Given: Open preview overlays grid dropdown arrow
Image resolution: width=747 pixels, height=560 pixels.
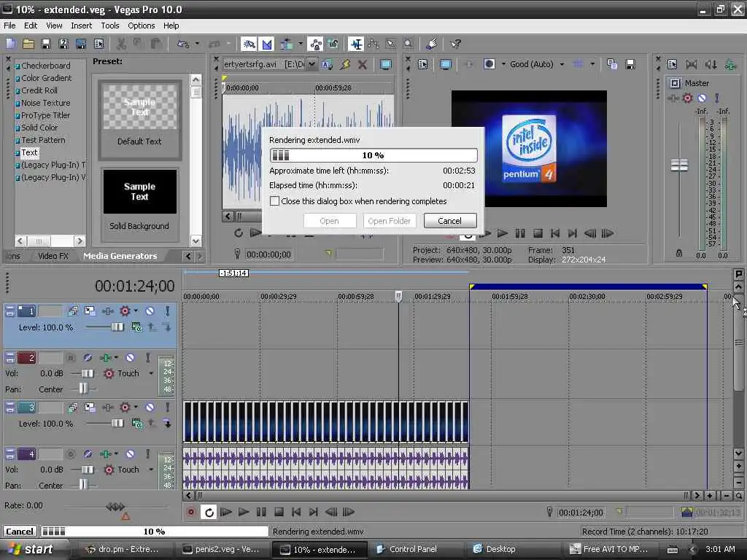Looking at the screenshot, I should [592, 64].
